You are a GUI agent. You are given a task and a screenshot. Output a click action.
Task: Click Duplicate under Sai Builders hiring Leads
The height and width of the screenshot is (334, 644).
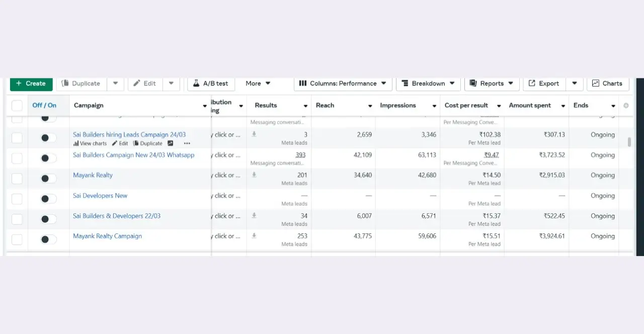[x=147, y=143]
